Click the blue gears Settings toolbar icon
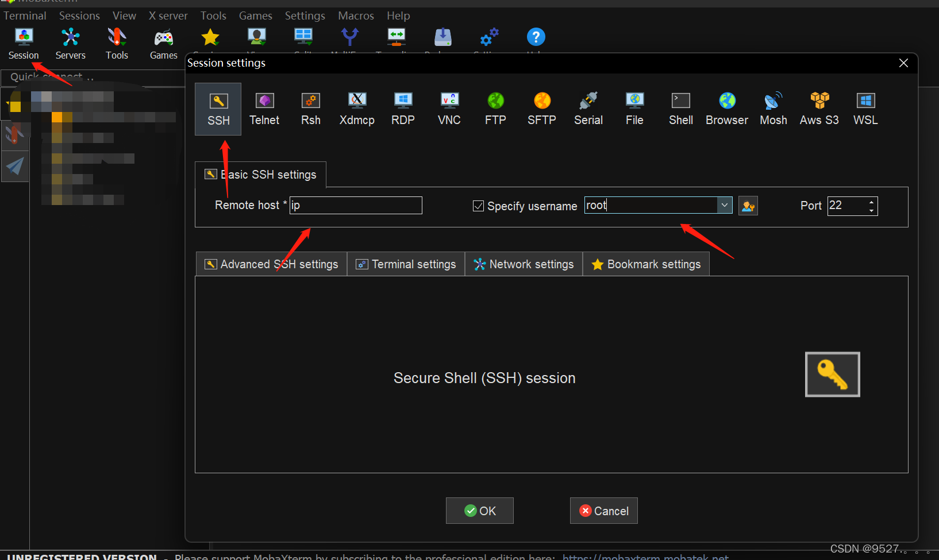Screen dimensions: 939x560 (x=490, y=38)
